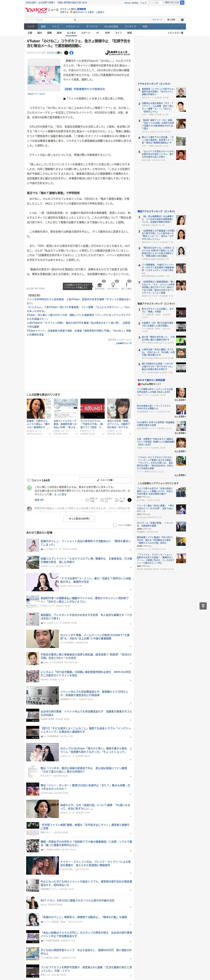
Task: Click the page-top arrow button
Action: pos(203,606)
